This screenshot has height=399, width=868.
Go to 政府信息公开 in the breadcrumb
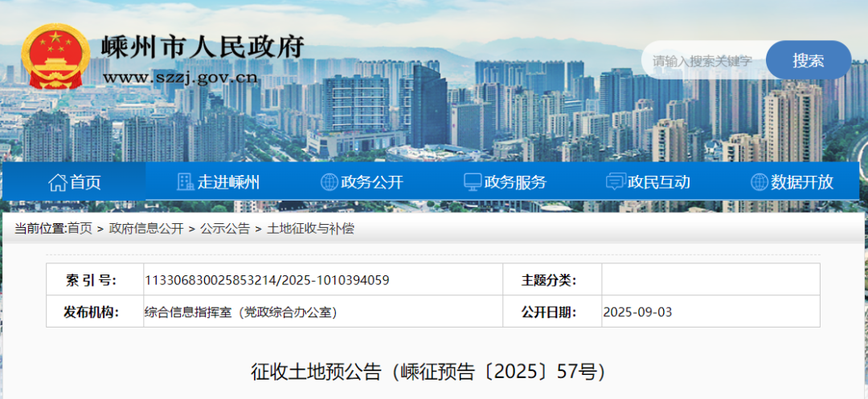pos(146,229)
